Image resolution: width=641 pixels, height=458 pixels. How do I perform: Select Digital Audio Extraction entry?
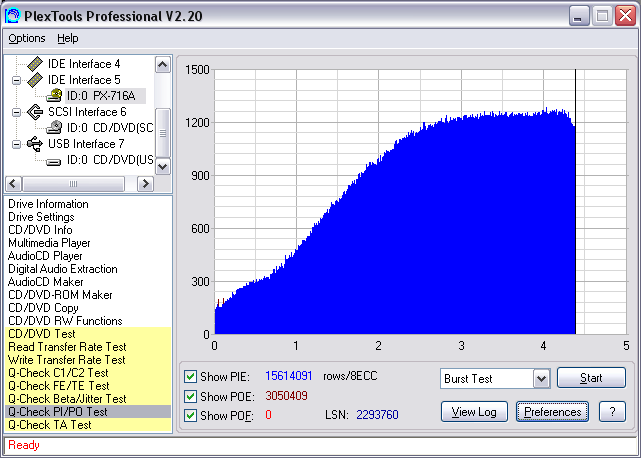click(x=63, y=269)
